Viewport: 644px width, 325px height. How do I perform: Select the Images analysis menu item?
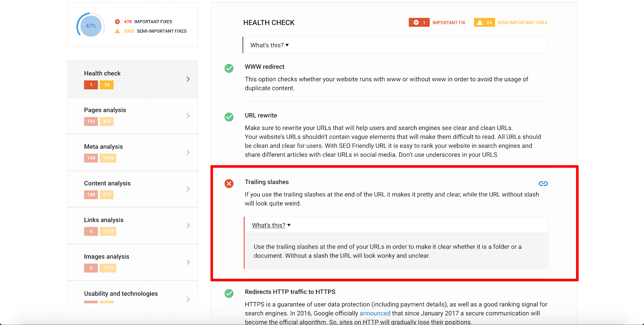132,262
